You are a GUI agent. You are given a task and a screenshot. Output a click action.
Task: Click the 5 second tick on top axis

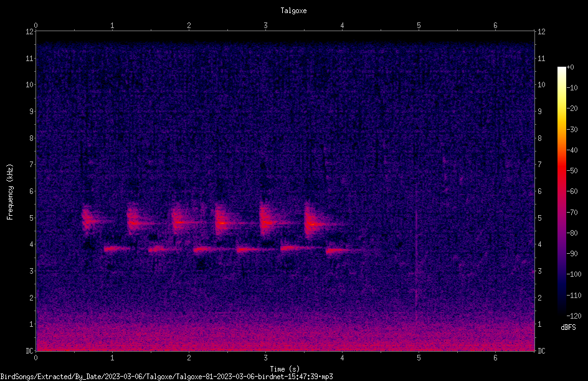coord(419,26)
